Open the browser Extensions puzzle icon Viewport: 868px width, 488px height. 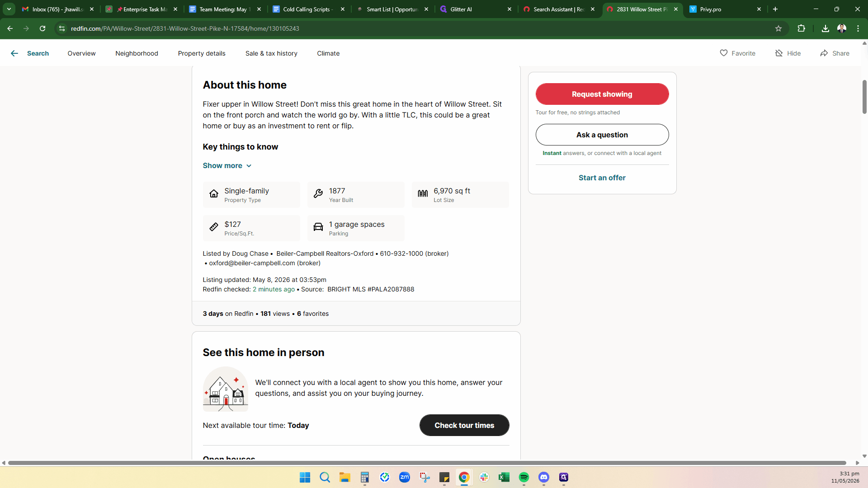[801, 28]
